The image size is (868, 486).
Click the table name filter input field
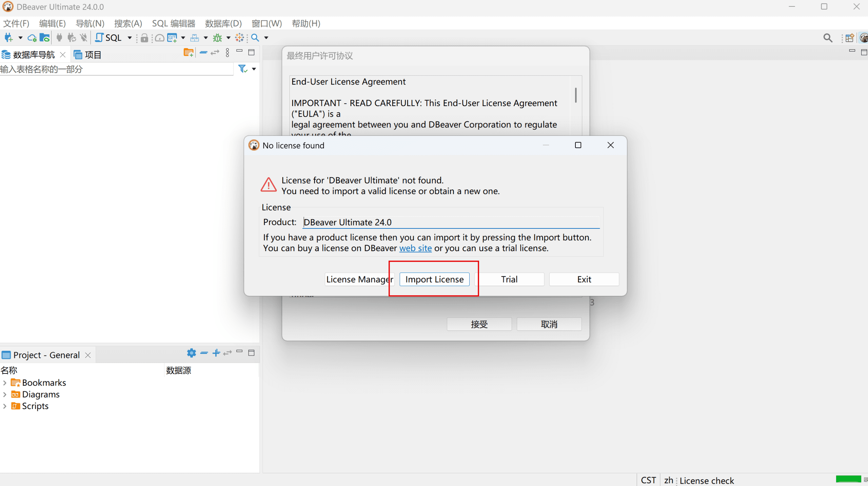tap(115, 69)
